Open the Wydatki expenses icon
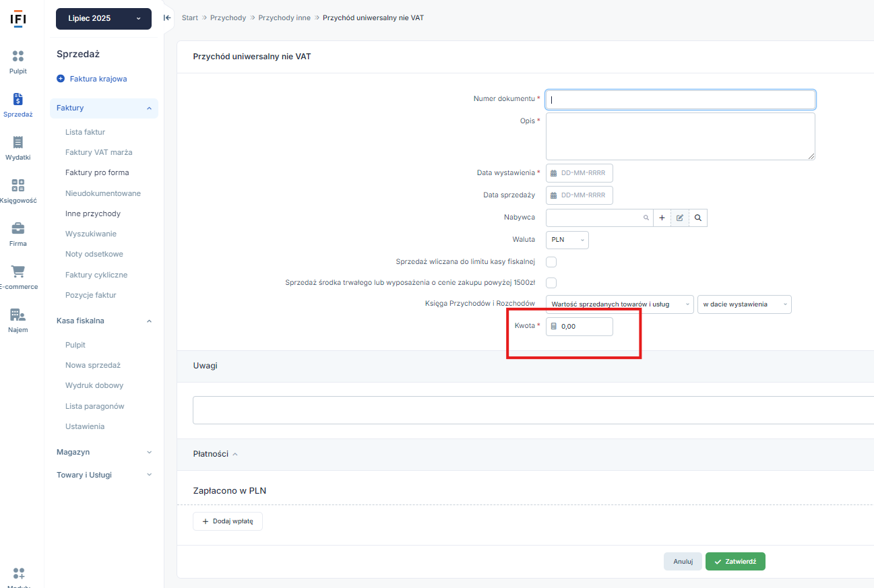The width and height of the screenshot is (874, 588). (x=18, y=142)
